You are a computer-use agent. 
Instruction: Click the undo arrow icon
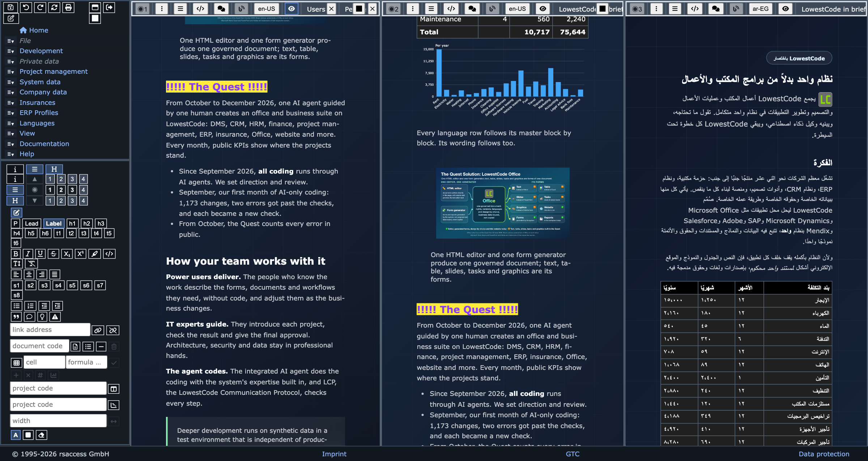[25, 7]
